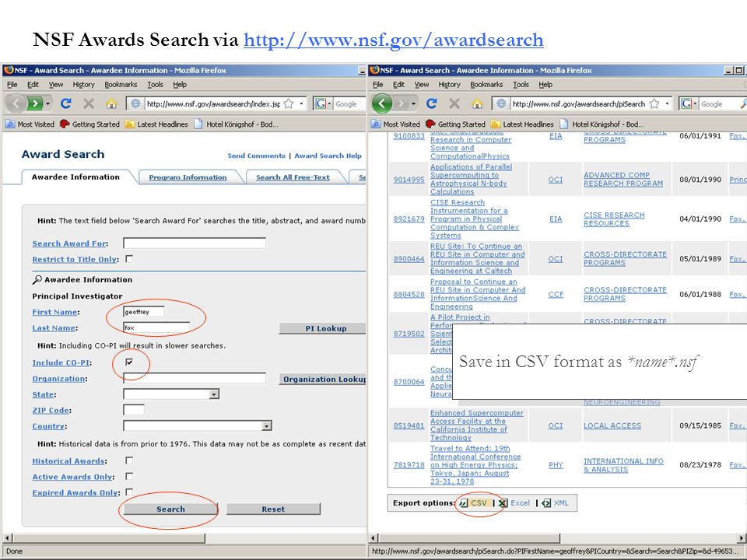Click right window horizontal scrollbar
This screenshot has height=560, width=747.
click(x=469, y=538)
